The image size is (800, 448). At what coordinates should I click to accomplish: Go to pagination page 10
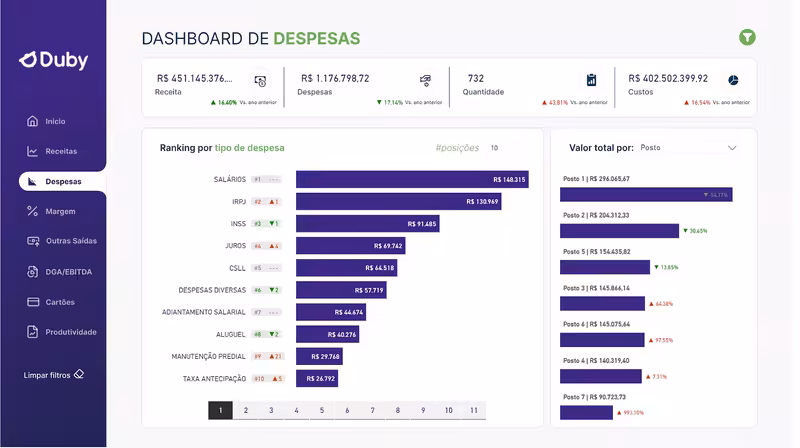point(448,410)
